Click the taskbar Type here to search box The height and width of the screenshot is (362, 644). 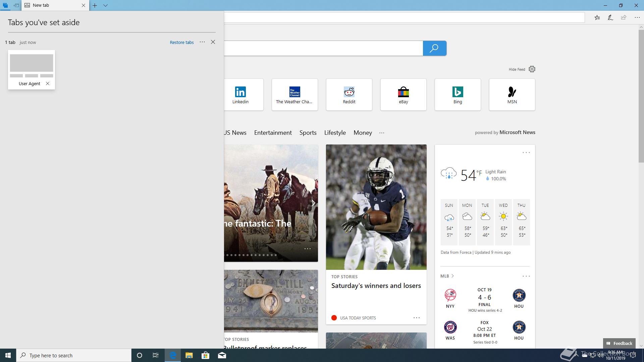click(74, 355)
